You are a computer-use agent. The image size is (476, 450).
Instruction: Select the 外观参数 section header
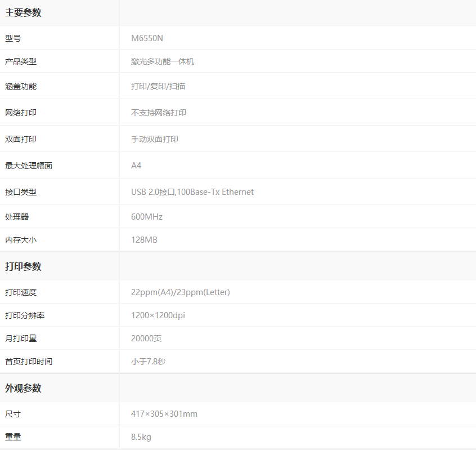point(23,388)
